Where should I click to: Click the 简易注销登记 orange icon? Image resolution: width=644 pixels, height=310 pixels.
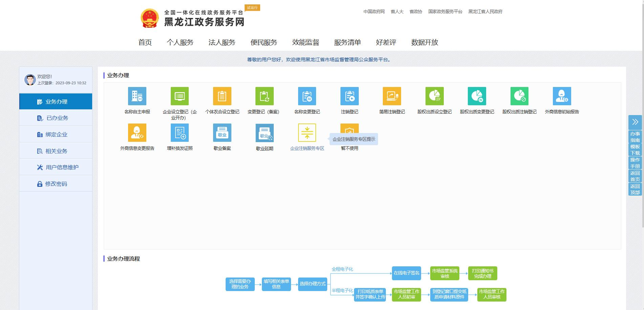pyautogui.click(x=392, y=96)
